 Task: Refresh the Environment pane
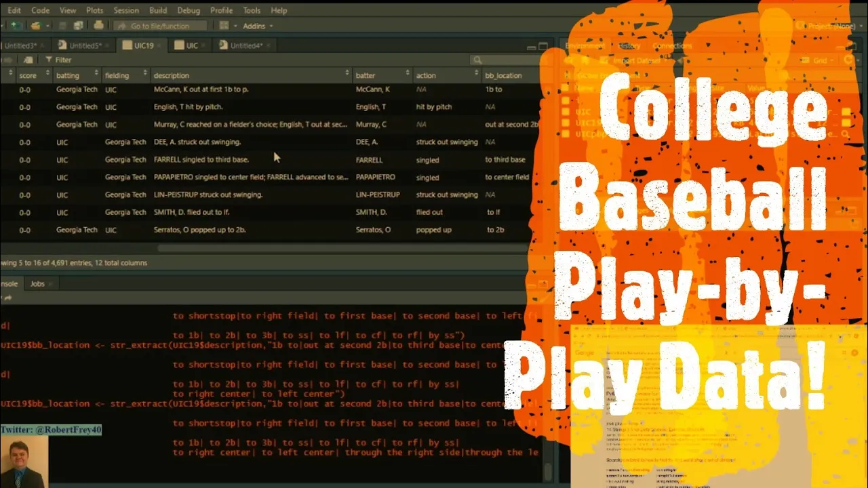848,60
